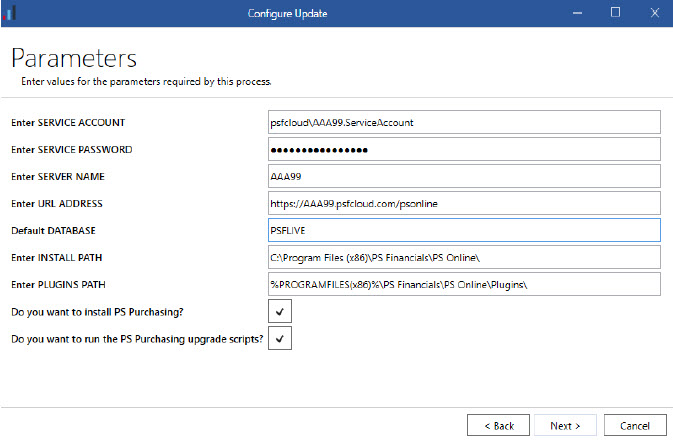
Task: Click the URL ADDRESS field
Action: click(464, 203)
